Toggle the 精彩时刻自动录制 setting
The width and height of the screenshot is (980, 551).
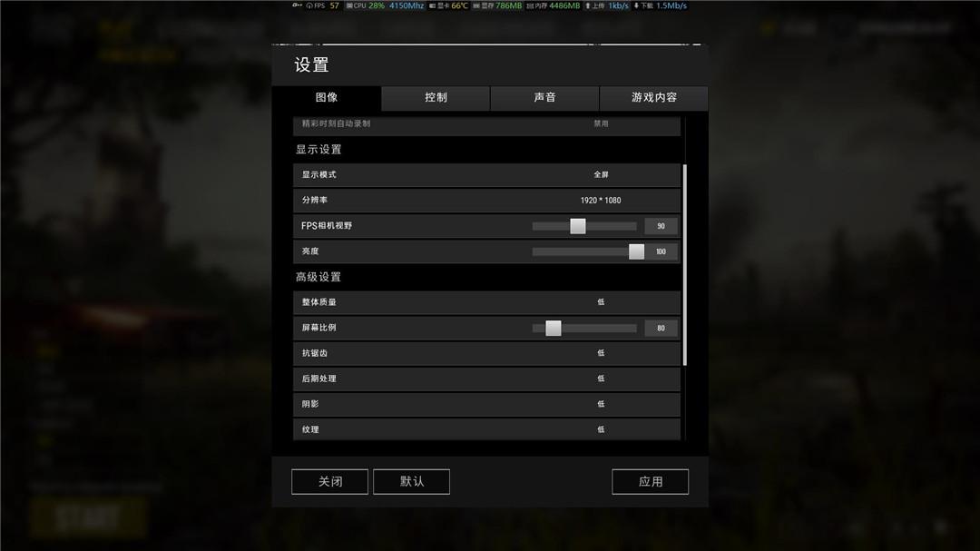[486, 124]
